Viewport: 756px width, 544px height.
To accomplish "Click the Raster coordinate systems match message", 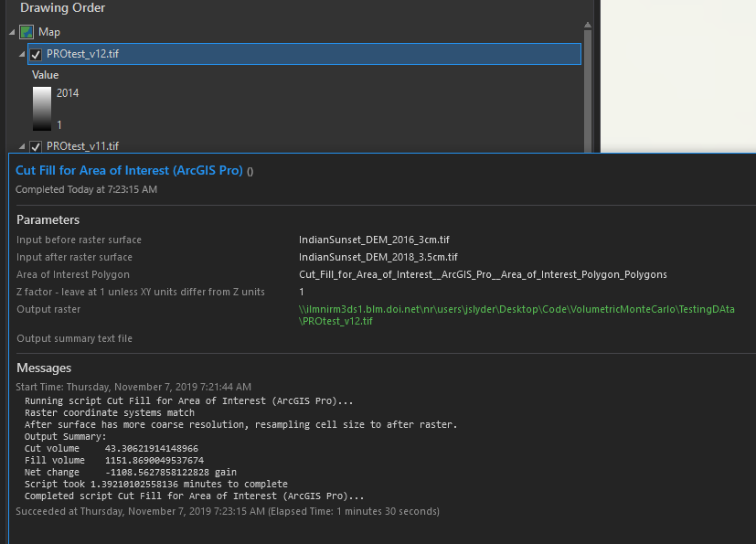I will (x=110, y=413).
